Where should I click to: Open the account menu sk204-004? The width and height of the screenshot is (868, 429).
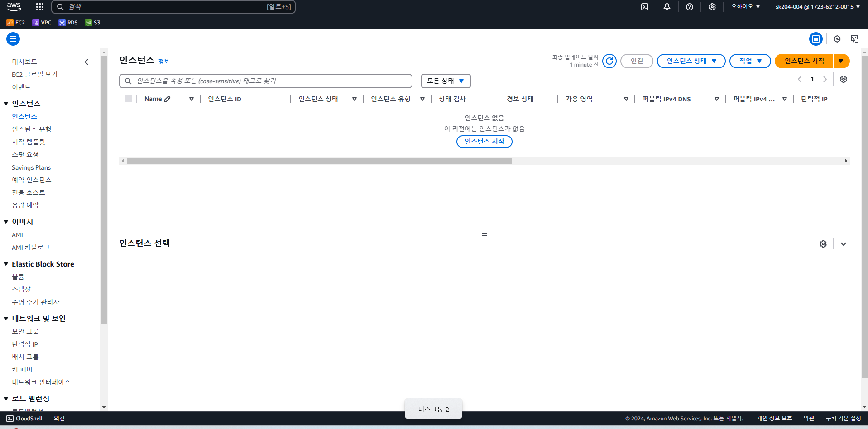point(818,7)
